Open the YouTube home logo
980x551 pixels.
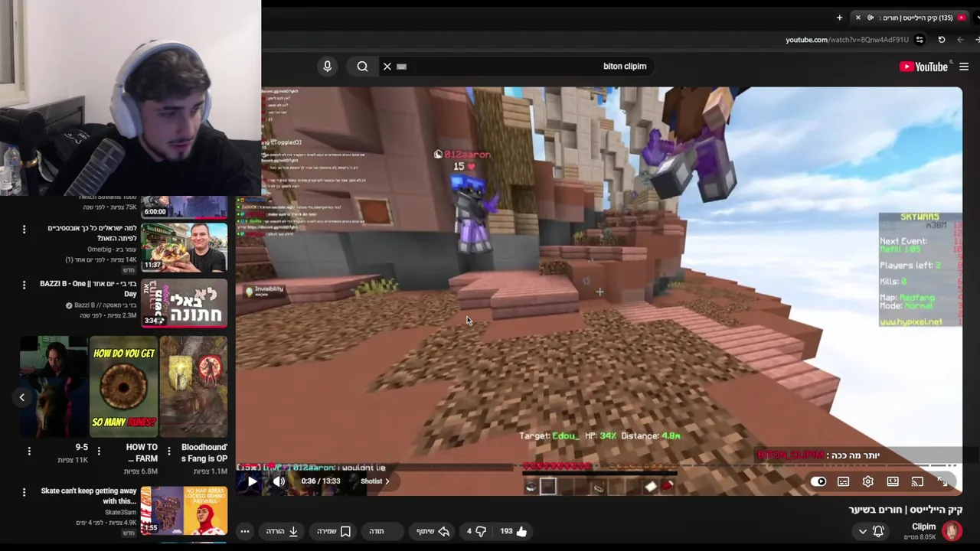(x=924, y=67)
